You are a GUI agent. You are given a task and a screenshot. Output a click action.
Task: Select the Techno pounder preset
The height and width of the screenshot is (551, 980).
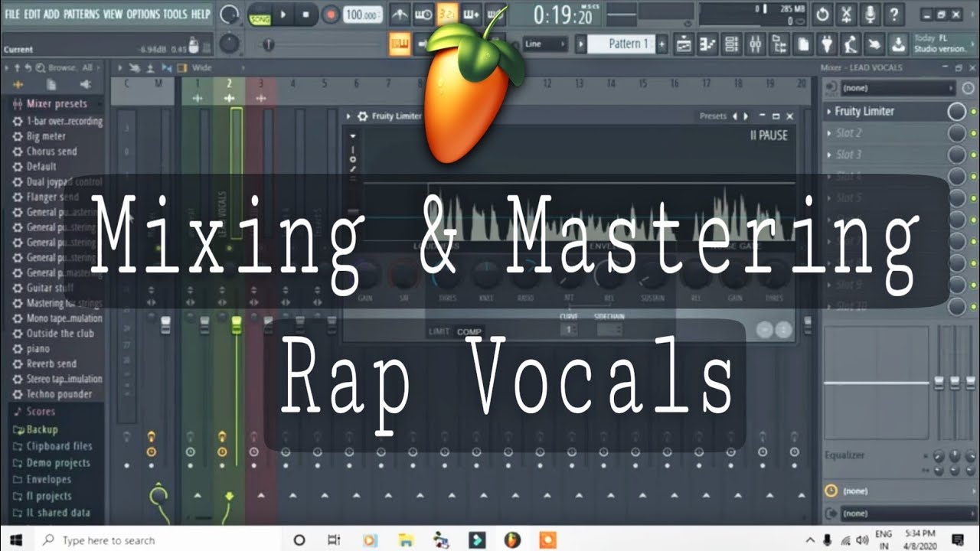(59, 394)
